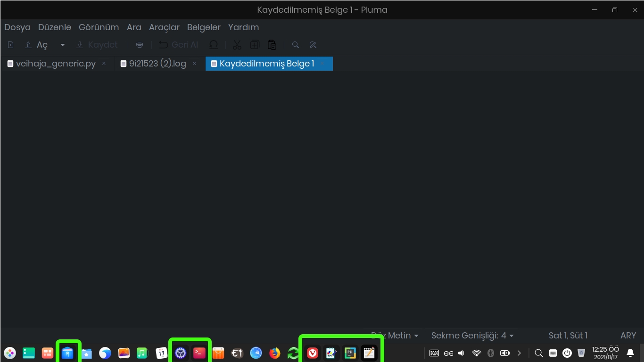Expand the recent files arrow beside Aç
The height and width of the screenshot is (362, 644).
[62, 45]
